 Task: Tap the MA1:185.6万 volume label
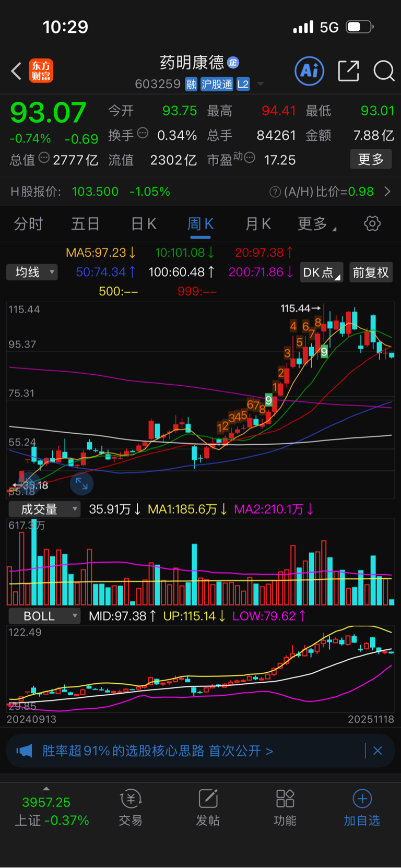pos(187,509)
